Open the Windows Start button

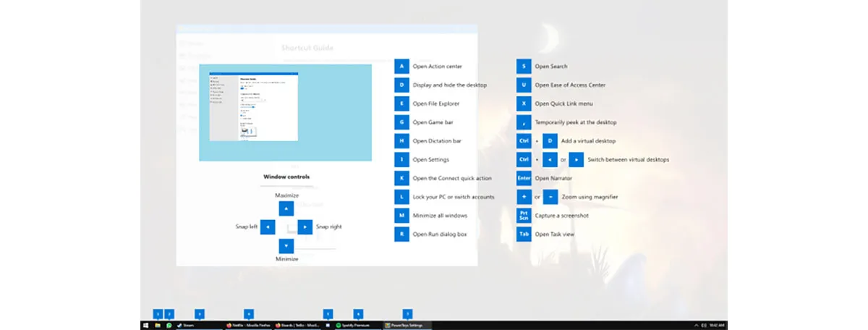click(146, 326)
